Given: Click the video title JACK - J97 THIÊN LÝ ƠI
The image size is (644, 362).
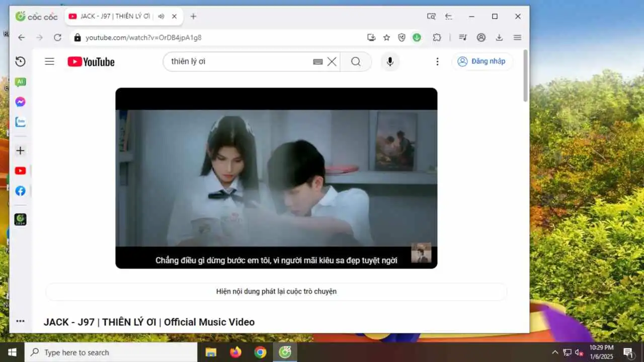Looking at the screenshot, I should 149,322.
